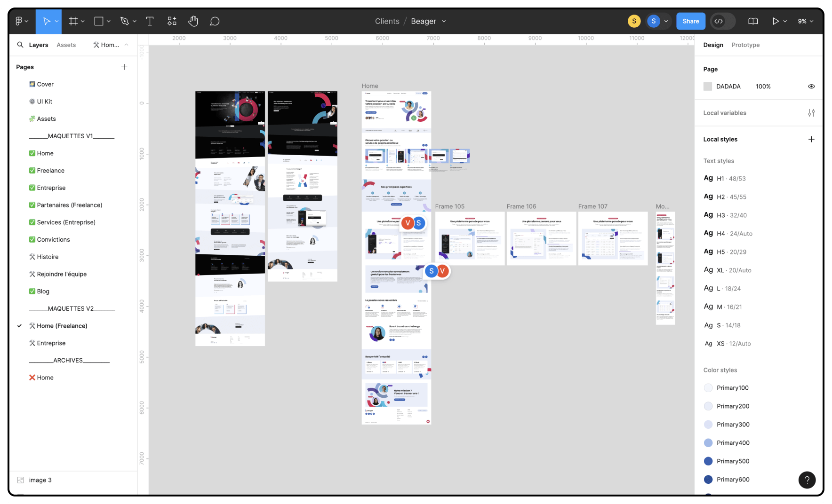The image size is (832, 504).
Task: Open the Resources components tool
Action: click(172, 21)
